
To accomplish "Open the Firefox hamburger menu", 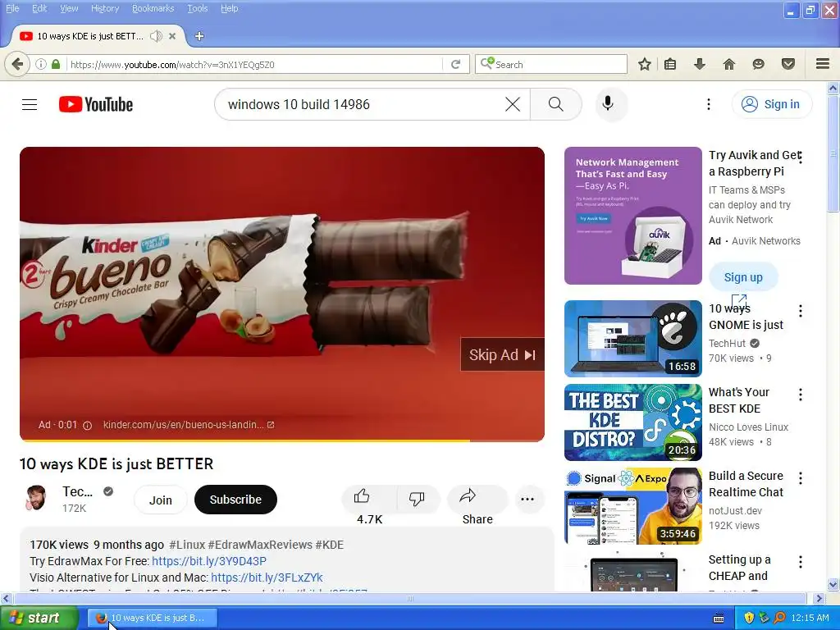I will (x=823, y=64).
